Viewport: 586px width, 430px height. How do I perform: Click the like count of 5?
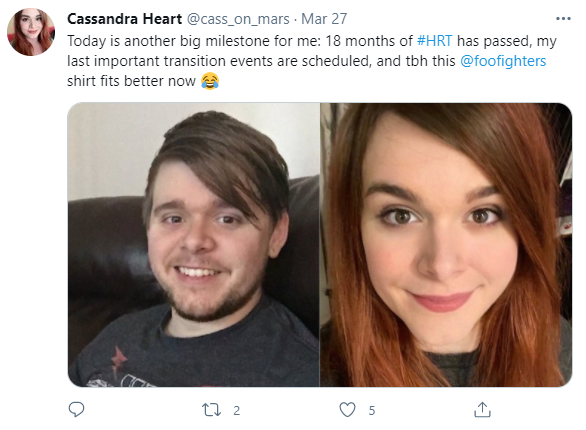coord(372,411)
